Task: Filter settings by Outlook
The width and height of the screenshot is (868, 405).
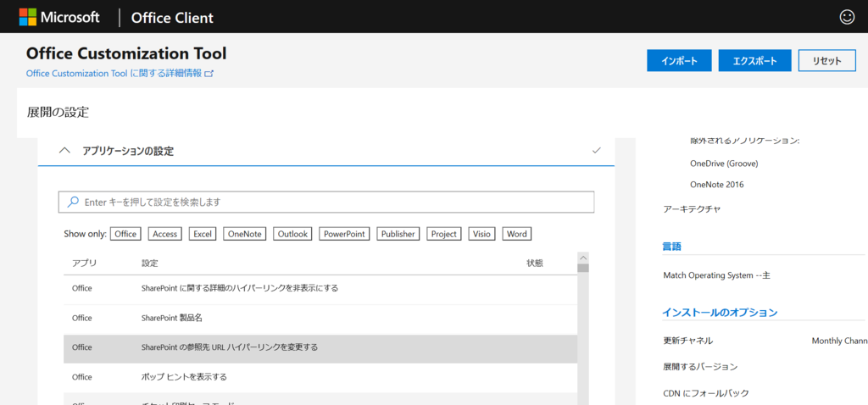Action: 292,234
